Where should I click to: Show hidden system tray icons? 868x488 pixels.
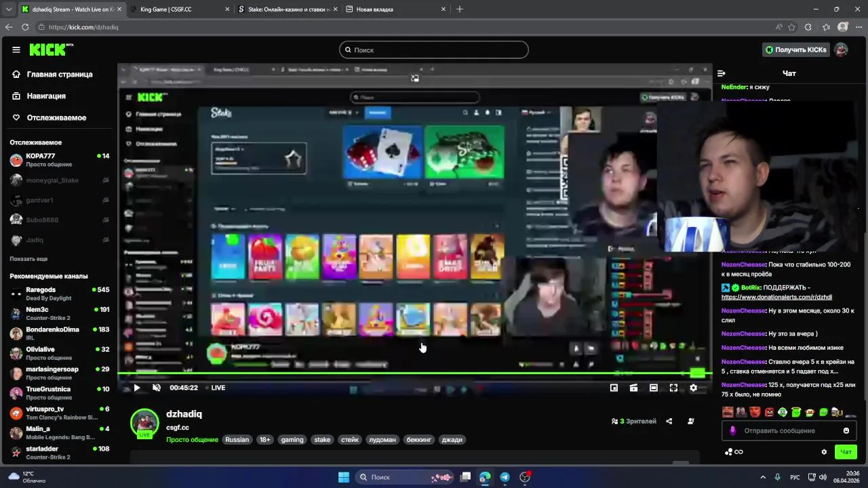click(762, 477)
